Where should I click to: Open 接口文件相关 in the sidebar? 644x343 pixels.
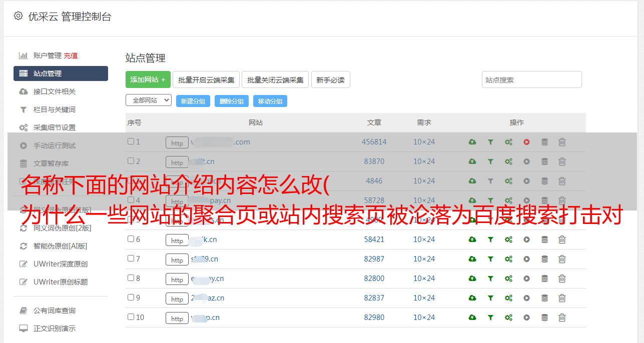tap(55, 91)
